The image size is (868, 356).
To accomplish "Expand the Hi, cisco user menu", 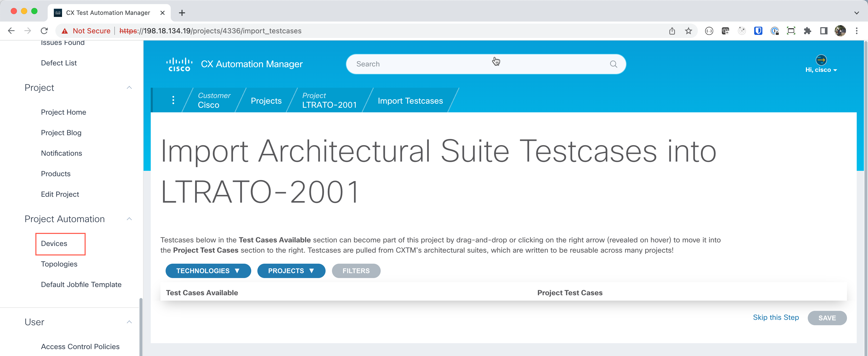I will [x=821, y=70].
